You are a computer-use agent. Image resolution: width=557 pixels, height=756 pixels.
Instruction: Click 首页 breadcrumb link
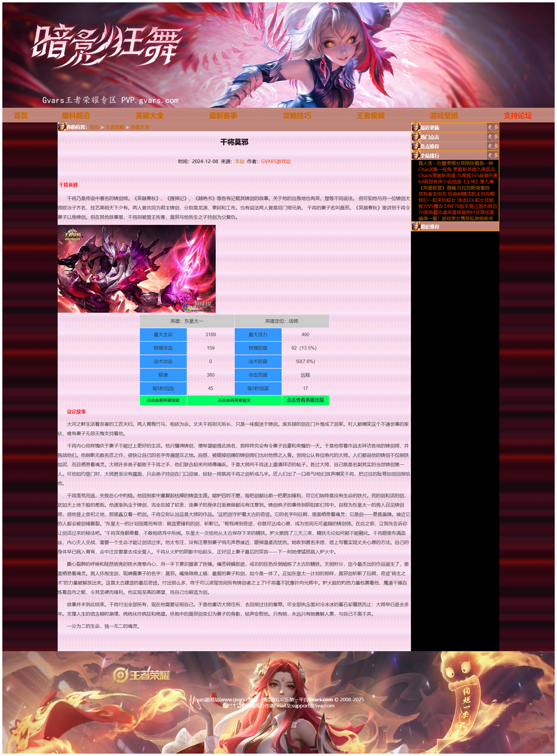pyautogui.click(x=95, y=127)
